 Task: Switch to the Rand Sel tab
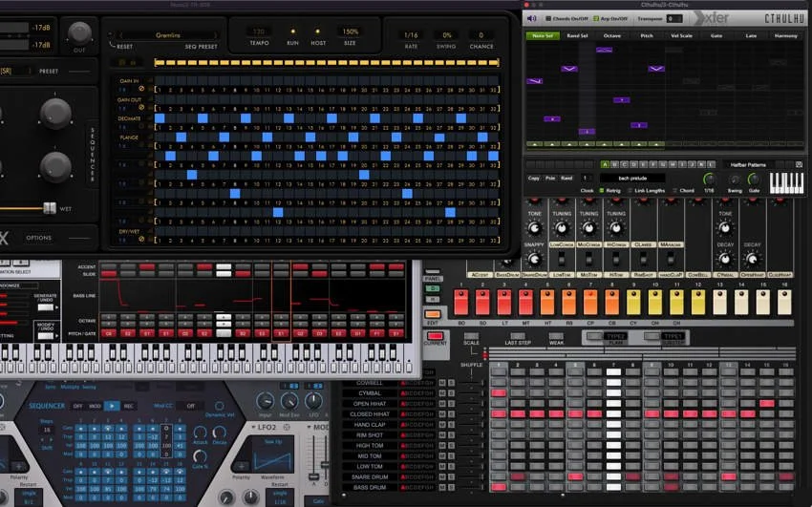pyautogui.click(x=577, y=35)
